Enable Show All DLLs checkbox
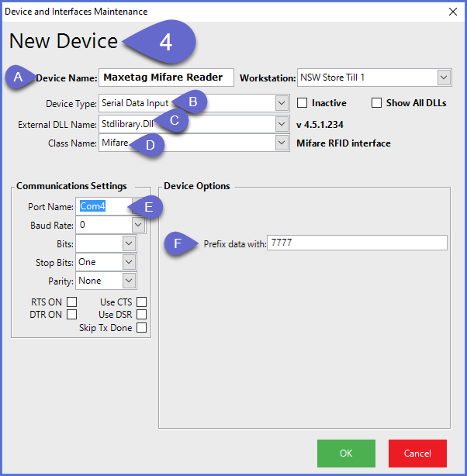Screen dimensions: 467x476 tap(376, 103)
